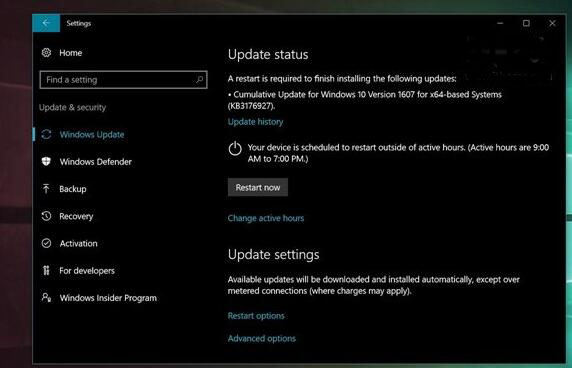Open the Recovery section
This screenshot has width=572, height=368.
pos(76,216)
